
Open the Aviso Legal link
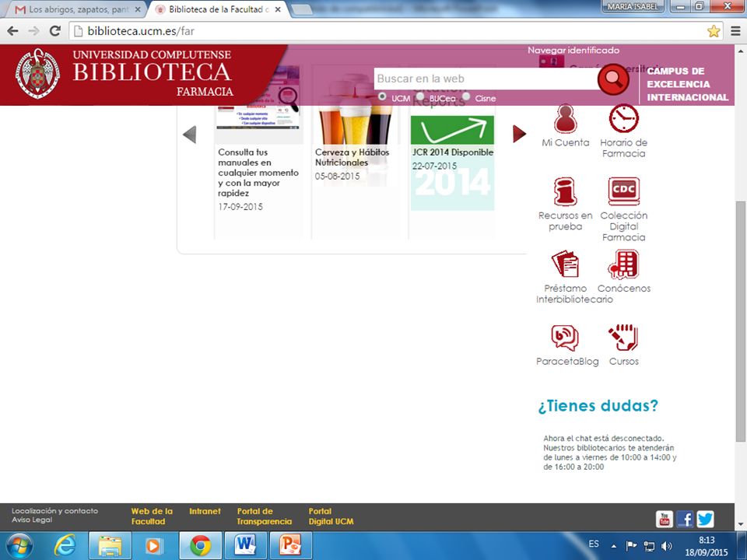pos(32,520)
